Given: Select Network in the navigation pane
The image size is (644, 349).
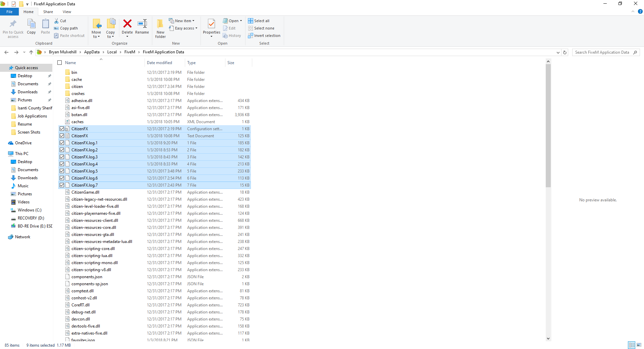Looking at the screenshot, I should 22,237.
